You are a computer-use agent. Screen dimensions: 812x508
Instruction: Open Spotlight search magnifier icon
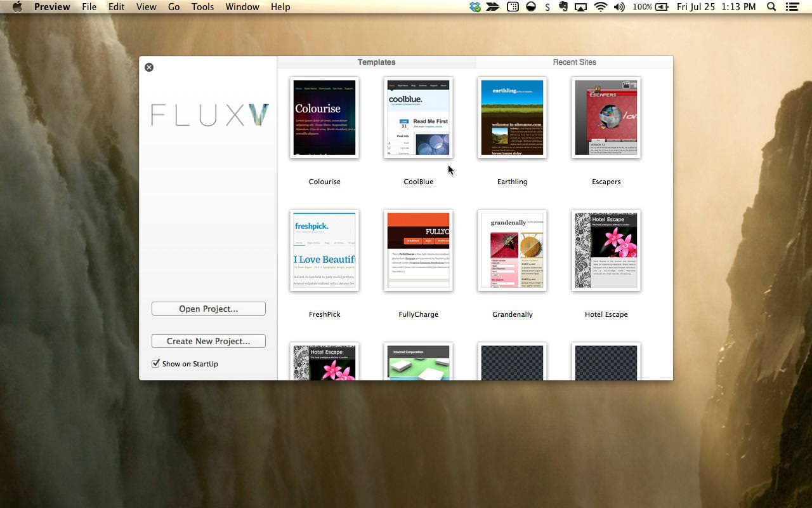coord(771,7)
